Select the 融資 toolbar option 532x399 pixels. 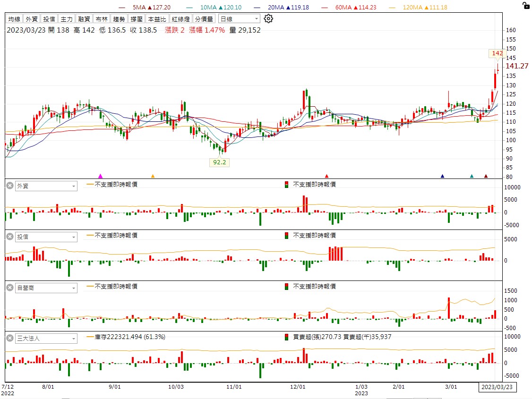pyautogui.click(x=84, y=19)
